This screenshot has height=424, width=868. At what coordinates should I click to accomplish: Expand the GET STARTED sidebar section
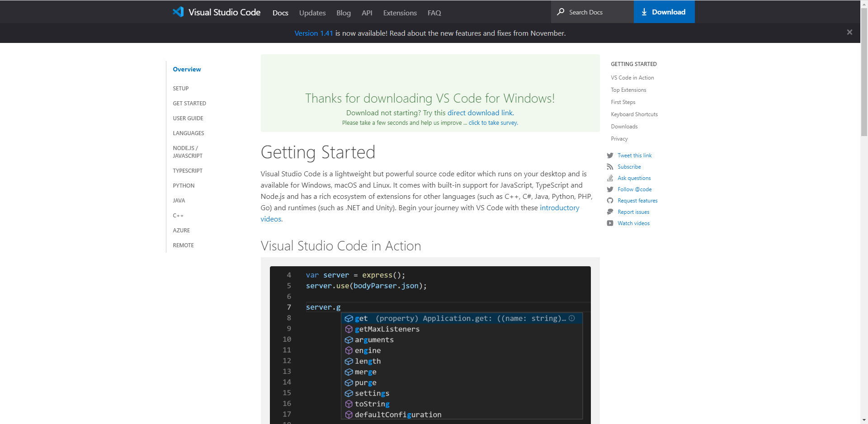coord(189,103)
